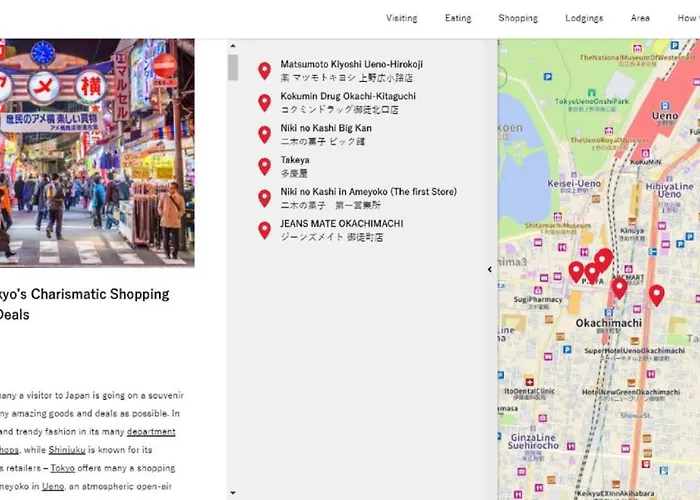This screenshot has width=700, height=500.
Task: Open the Shopping menu
Action: pos(518,18)
